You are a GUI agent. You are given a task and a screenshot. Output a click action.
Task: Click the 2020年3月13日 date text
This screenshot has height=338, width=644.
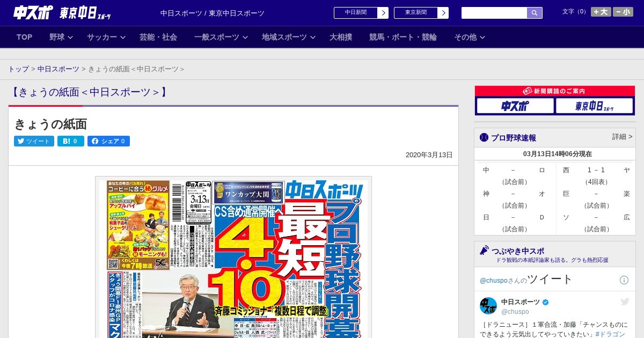click(429, 155)
